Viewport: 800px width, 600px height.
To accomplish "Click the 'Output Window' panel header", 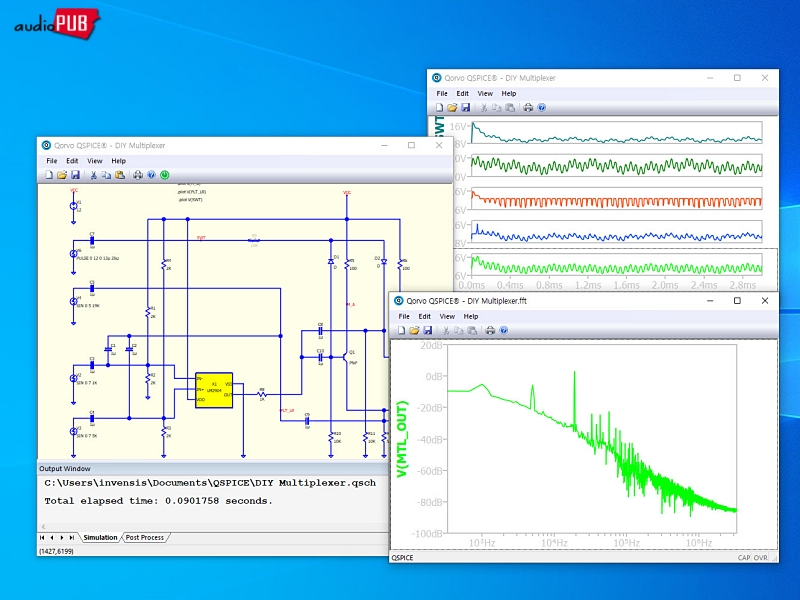I will tap(65, 468).
